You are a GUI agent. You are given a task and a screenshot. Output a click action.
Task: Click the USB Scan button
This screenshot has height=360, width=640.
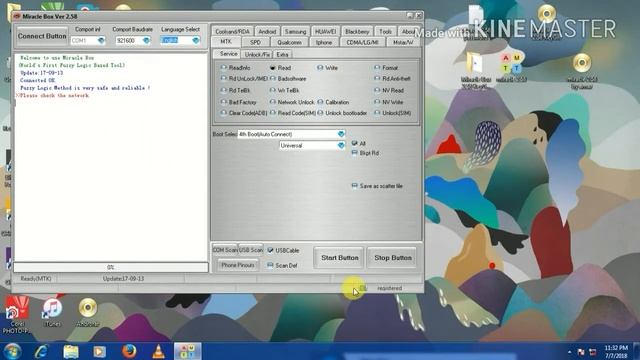click(251, 250)
